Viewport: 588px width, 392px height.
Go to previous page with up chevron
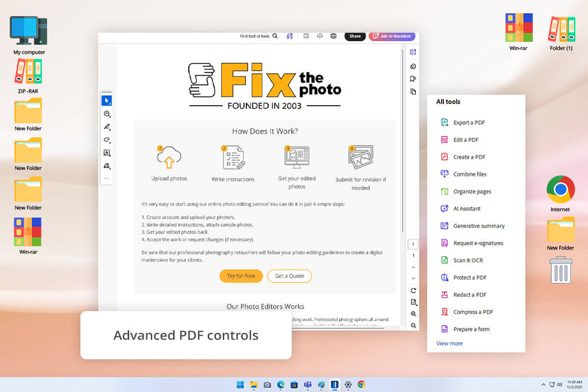coord(413,267)
